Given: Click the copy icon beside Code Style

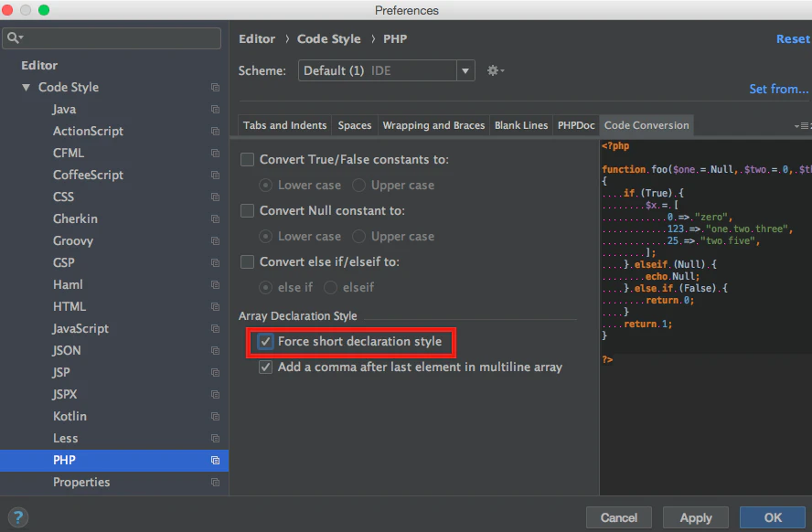Looking at the screenshot, I should click(x=215, y=88).
